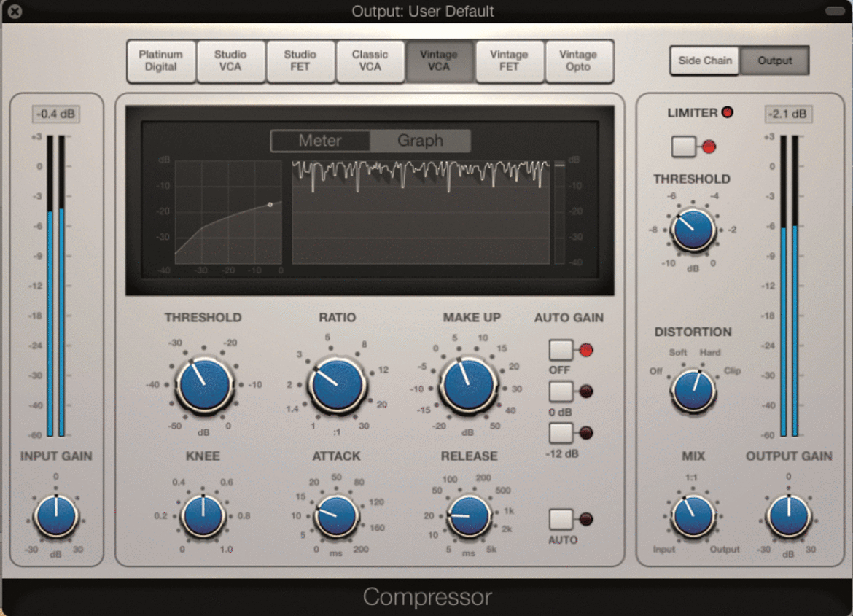
Task: Click the threshold point on the compression curve
Action: [x=270, y=205]
